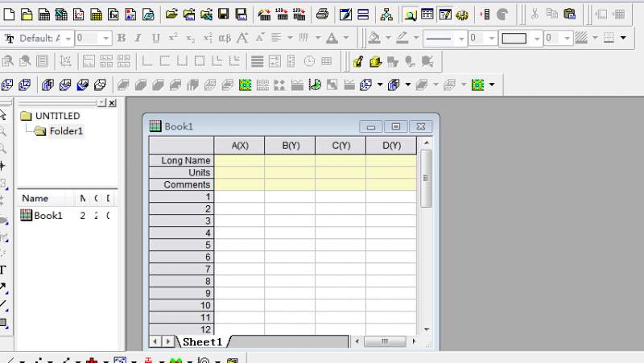Click the line color pen swatch
The image size is (644, 363).
[402, 38]
